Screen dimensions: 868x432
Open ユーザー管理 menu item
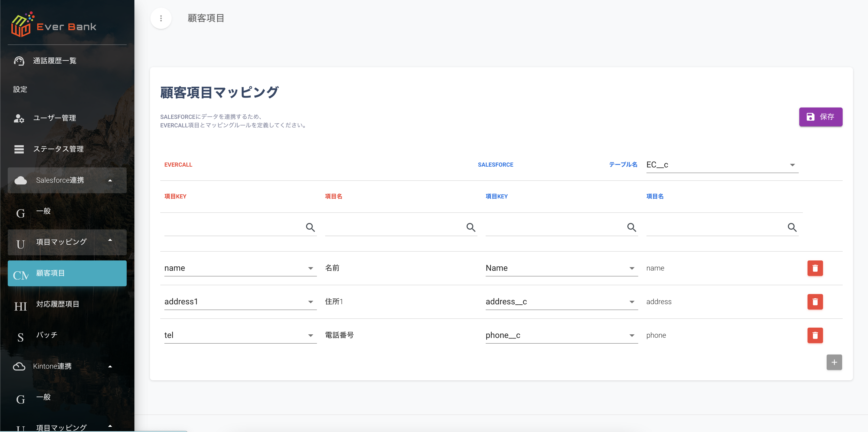point(67,118)
